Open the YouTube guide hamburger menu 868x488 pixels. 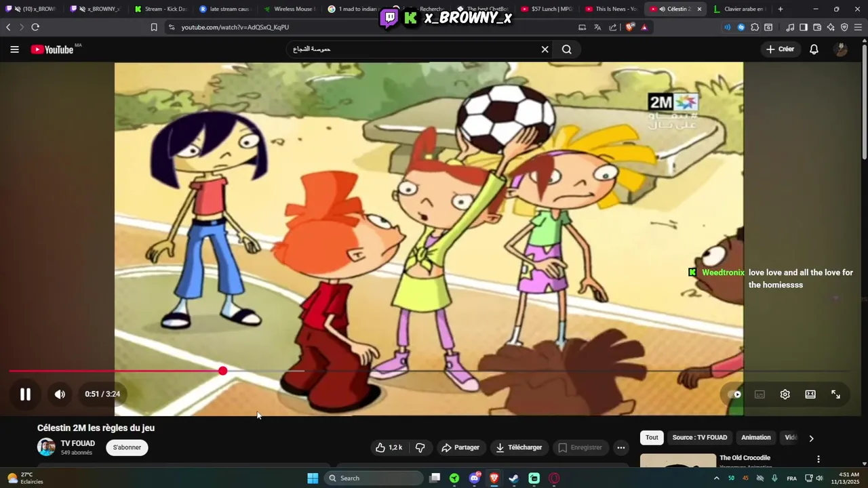click(x=14, y=49)
